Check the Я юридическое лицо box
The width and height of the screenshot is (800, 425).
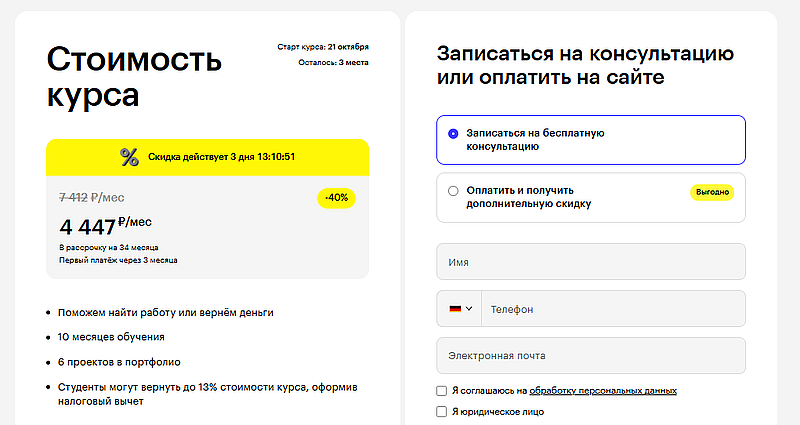(x=442, y=411)
